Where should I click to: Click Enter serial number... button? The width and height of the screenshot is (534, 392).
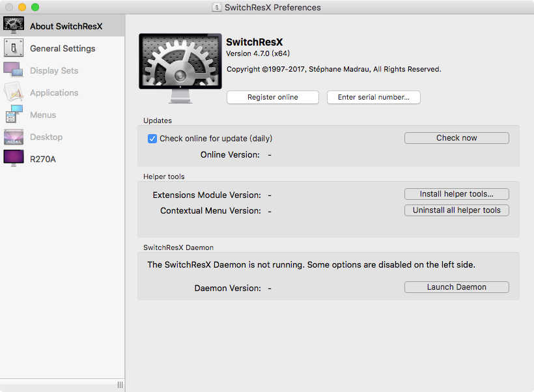click(x=374, y=98)
